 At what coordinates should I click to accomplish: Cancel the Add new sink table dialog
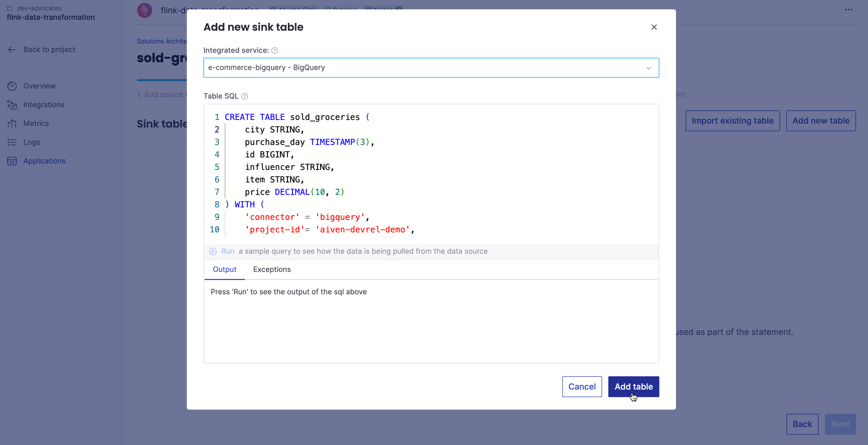point(582,387)
